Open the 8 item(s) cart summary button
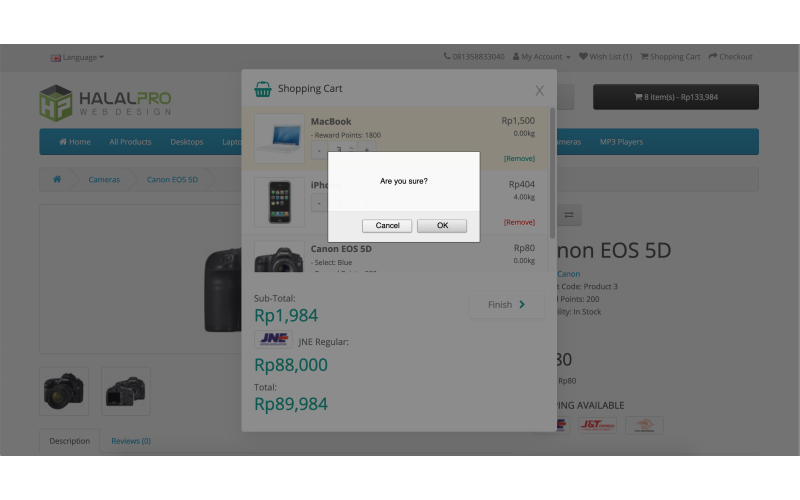This screenshot has height=500, width=800. coord(676,97)
